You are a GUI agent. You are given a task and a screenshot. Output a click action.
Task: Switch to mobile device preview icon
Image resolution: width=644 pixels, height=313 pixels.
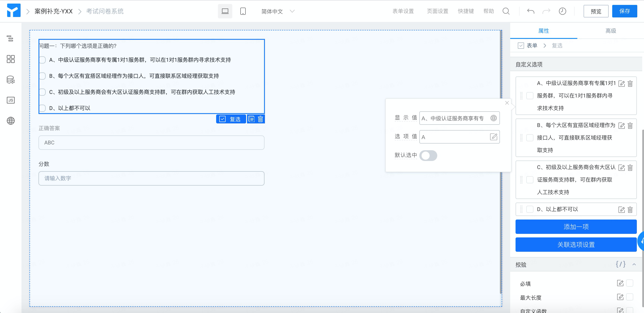(x=243, y=11)
